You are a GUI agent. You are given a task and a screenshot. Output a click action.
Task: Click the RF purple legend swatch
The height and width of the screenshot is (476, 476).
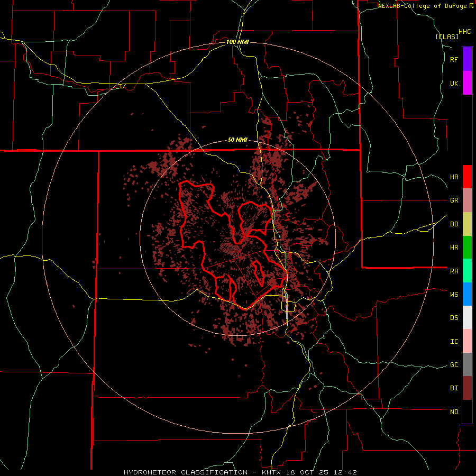(467, 59)
